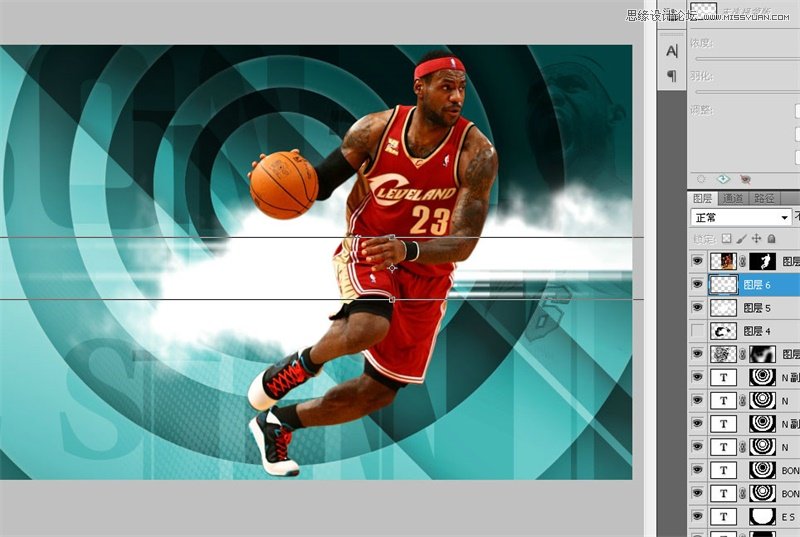Viewport: 800px width, 537px height.
Task: Click E S layer white mask thumbnail
Action: pyautogui.click(x=762, y=517)
